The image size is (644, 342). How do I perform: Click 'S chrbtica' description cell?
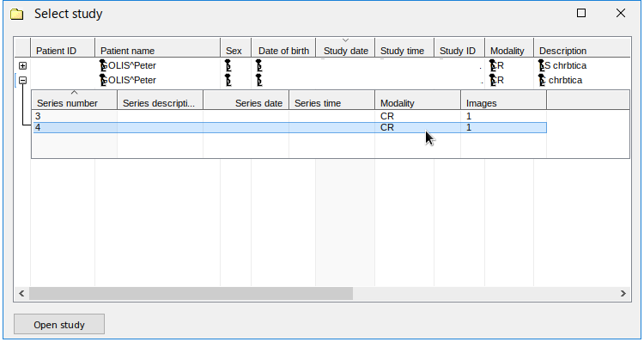coord(562,66)
